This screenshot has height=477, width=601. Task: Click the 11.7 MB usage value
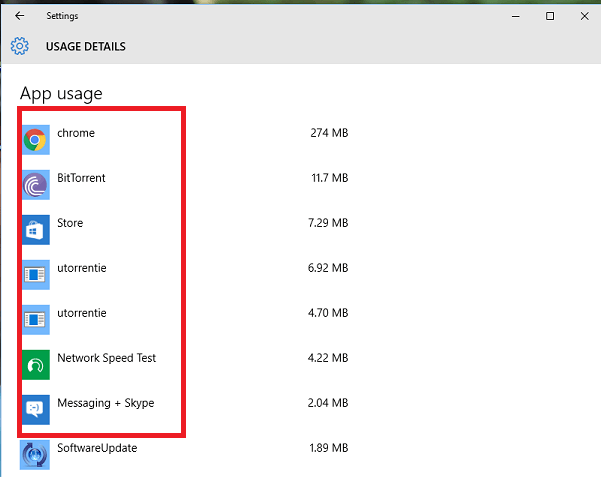coord(330,178)
